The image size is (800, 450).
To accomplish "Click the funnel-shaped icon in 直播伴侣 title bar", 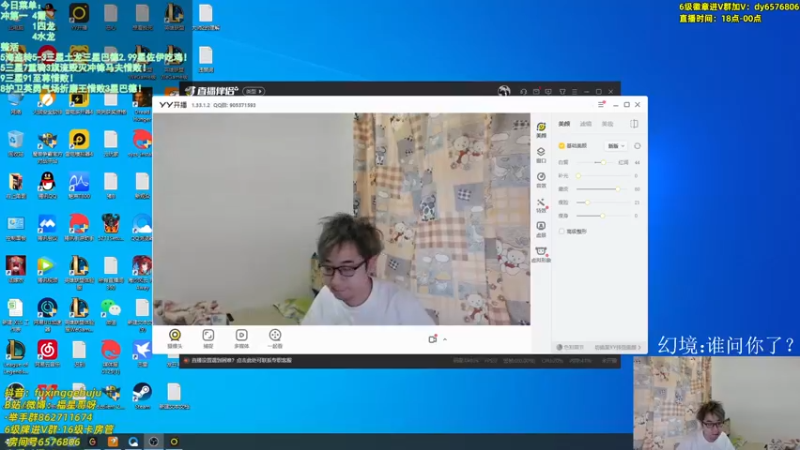I will pos(562,92).
